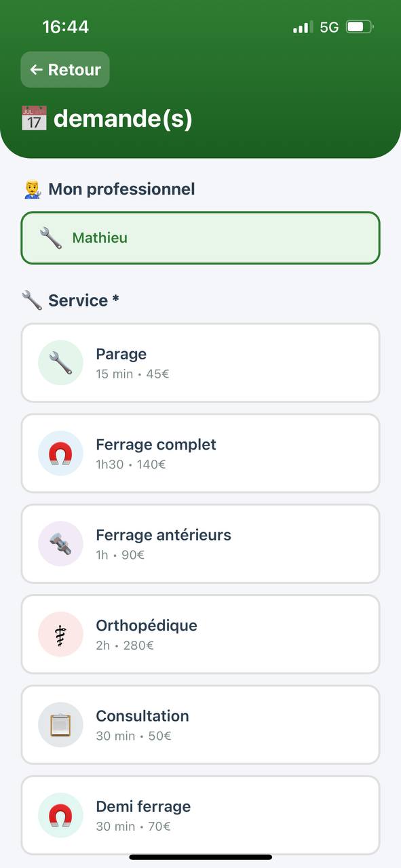Choose the Ferrage complet service

pyautogui.click(x=200, y=453)
